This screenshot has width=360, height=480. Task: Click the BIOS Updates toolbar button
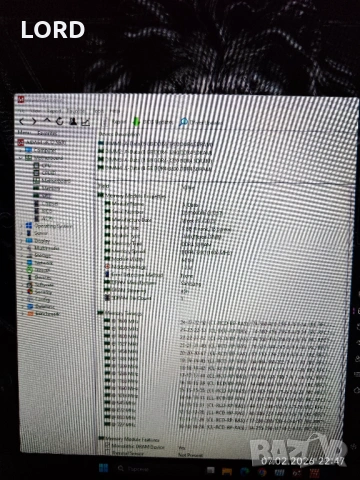click(x=153, y=122)
